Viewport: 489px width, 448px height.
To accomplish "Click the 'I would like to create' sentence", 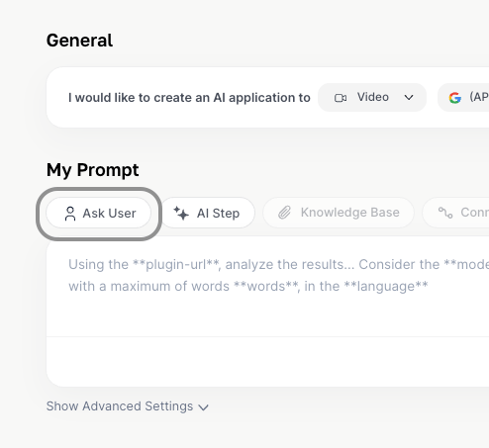I will (x=189, y=98).
